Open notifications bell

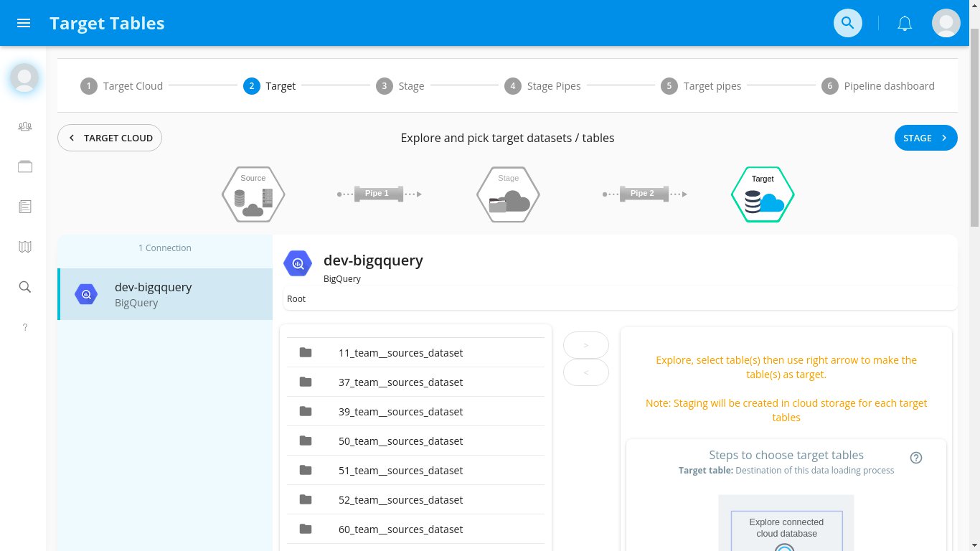(x=905, y=23)
